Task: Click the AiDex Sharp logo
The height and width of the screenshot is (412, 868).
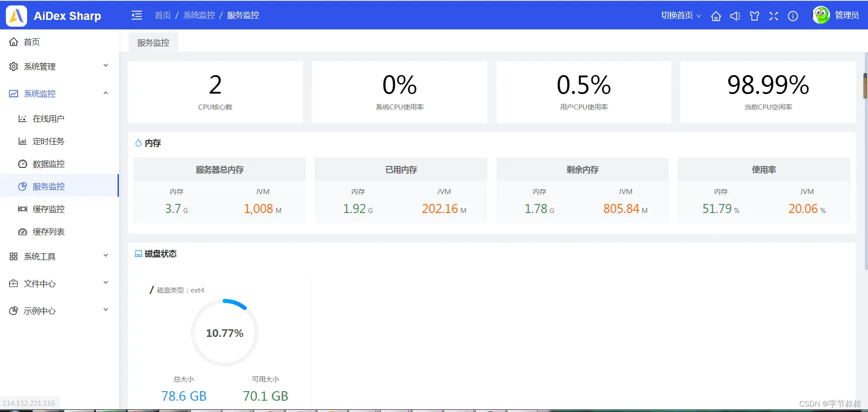Action: pos(53,16)
